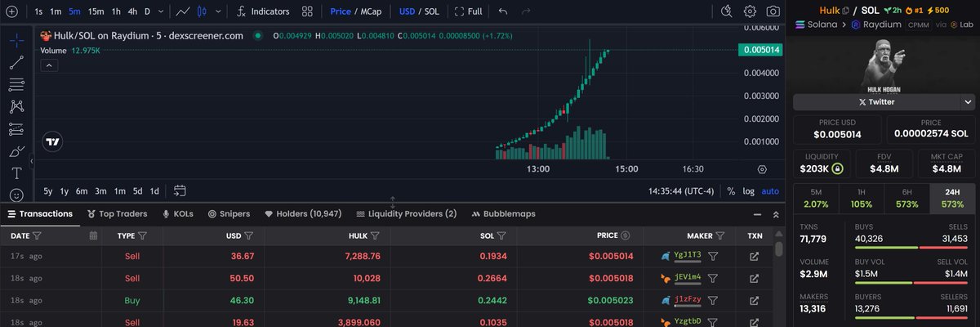Toggle logarithmic scale
The height and width of the screenshot is (327, 980).
748,190
